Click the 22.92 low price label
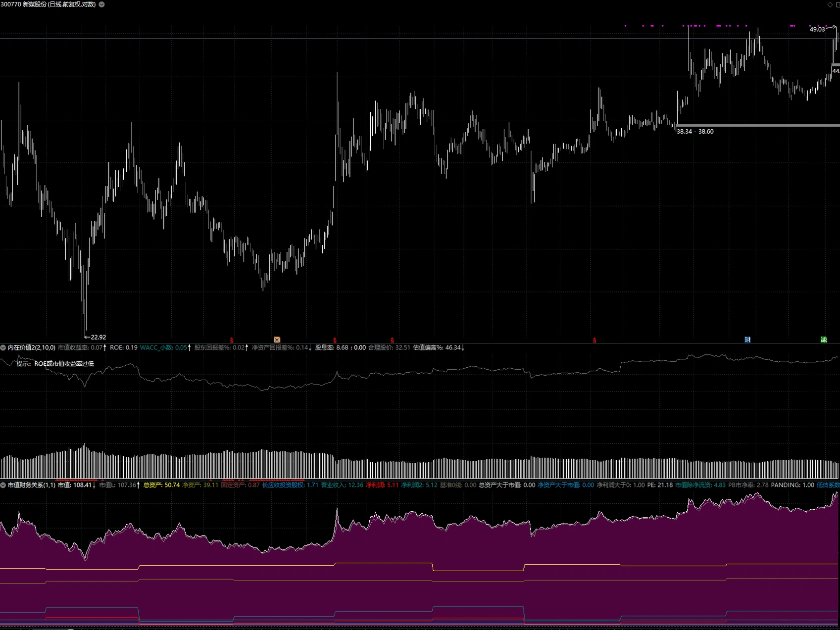 point(98,338)
